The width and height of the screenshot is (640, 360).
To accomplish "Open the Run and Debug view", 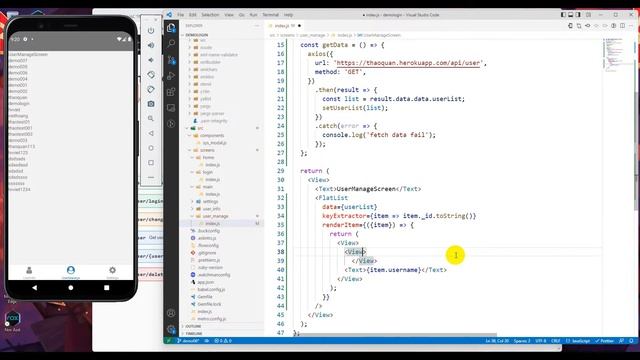I will (171, 76).
